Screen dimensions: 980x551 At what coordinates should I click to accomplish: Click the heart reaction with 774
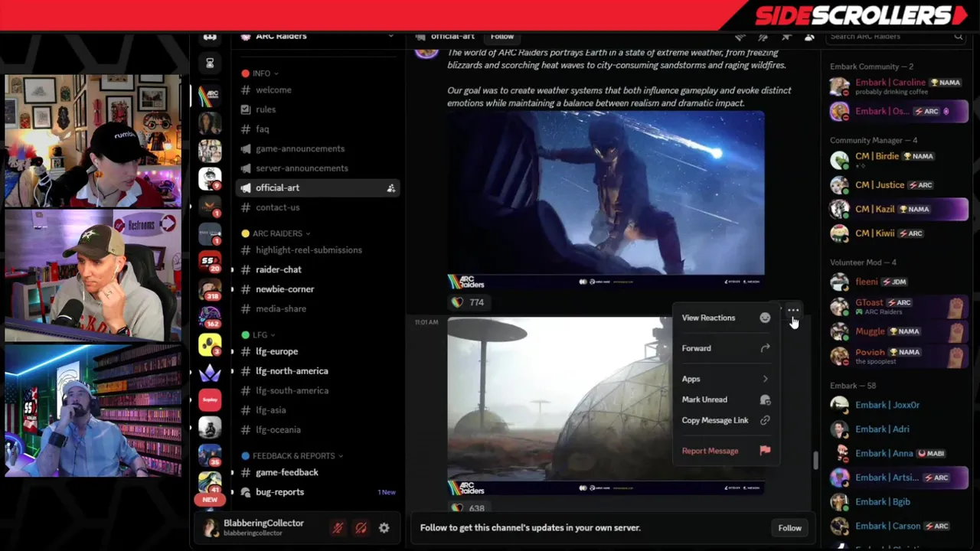coord(467,302)
